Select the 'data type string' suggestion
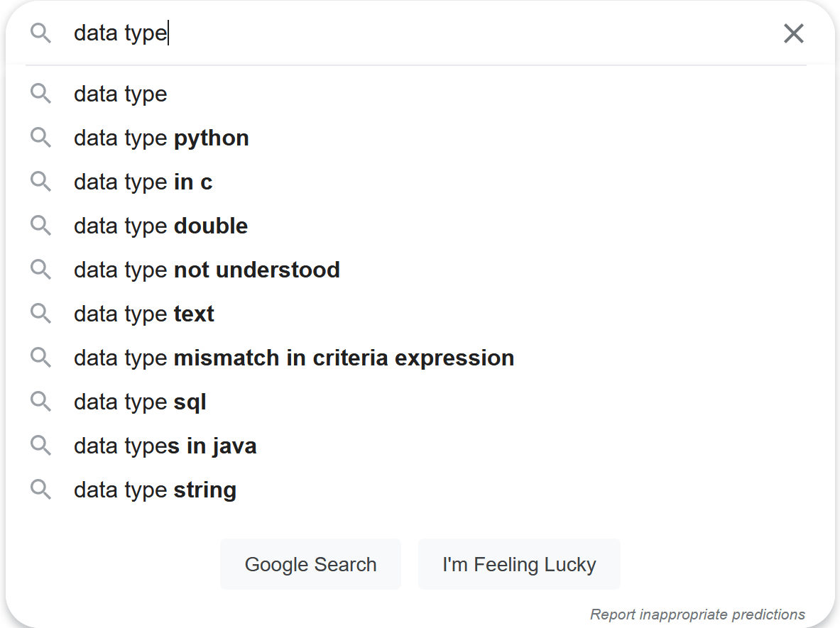The width and height of the screenshot is (840, 628). (155, 490)
